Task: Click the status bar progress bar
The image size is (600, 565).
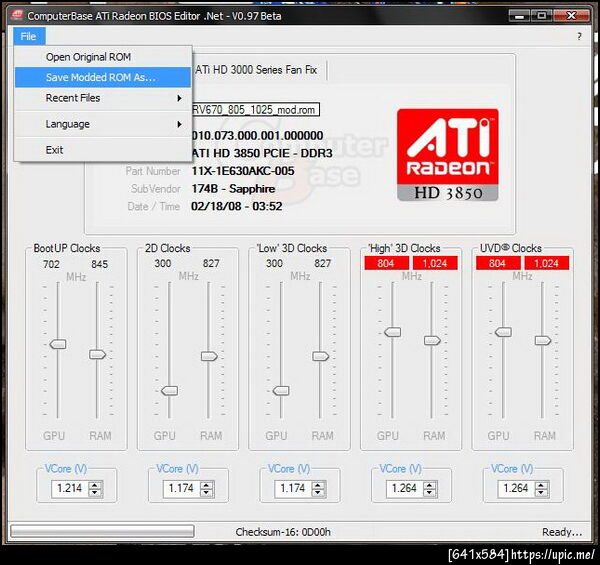Action: (x=102, y=531)
